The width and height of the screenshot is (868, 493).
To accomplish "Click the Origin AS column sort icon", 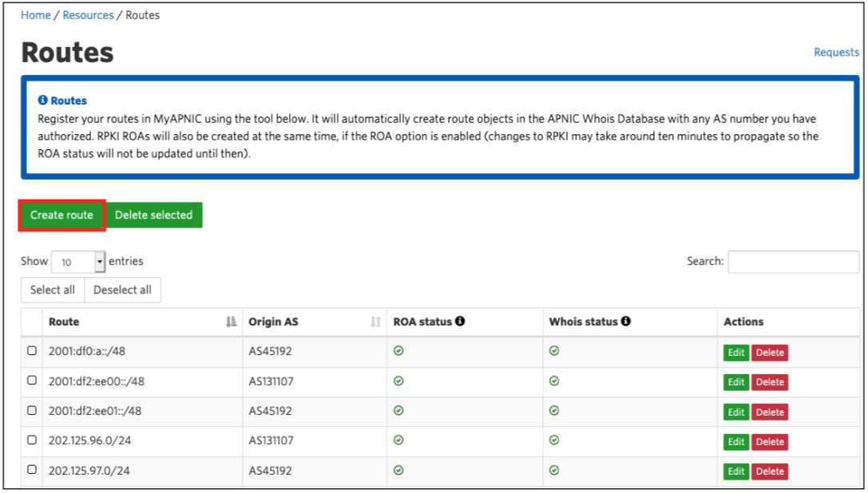I will 376,321.
